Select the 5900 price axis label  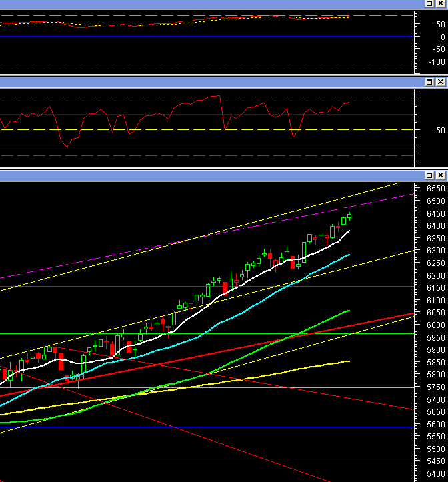(x=436, y=350)
